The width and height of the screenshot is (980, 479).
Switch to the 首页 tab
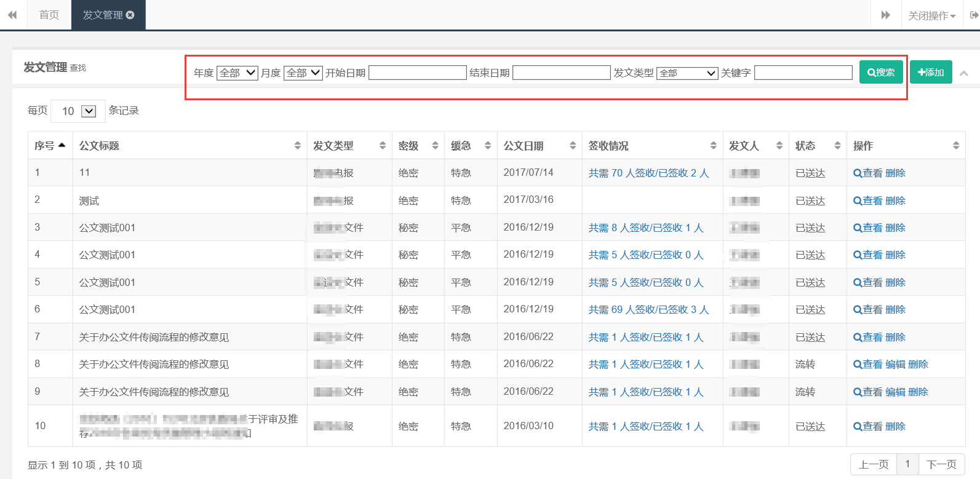[x=49, y=15]
